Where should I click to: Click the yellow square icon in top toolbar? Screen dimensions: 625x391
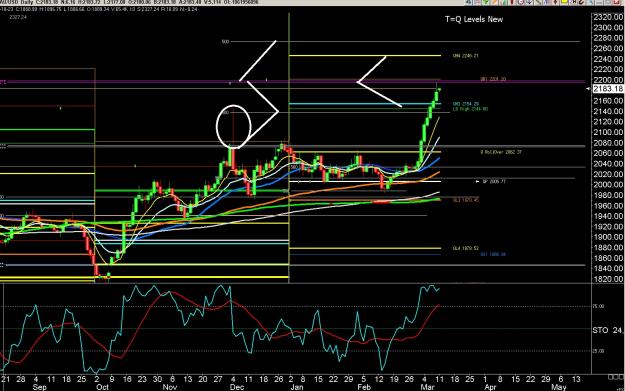[564, 2]
